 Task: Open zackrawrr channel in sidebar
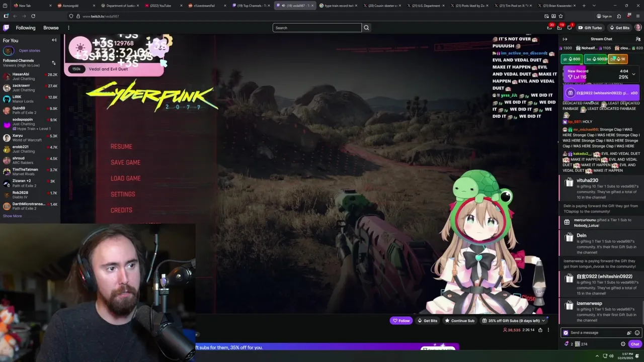click(30, 87)
